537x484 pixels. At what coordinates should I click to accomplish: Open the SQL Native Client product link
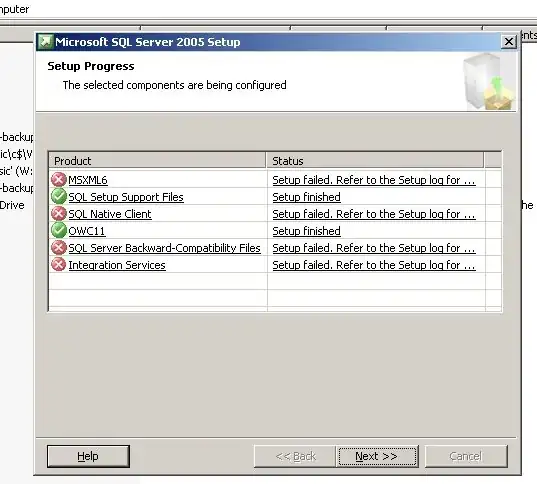click(110, 214)
